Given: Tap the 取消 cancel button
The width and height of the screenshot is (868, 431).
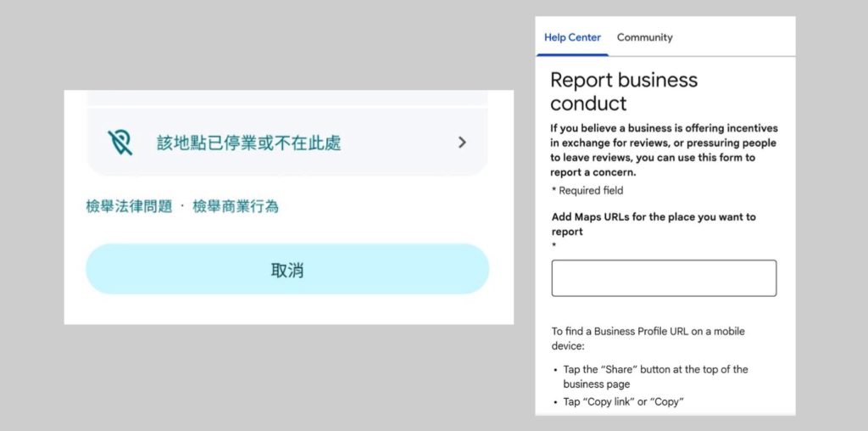Looking at the screenshot, I should point(287,269).
